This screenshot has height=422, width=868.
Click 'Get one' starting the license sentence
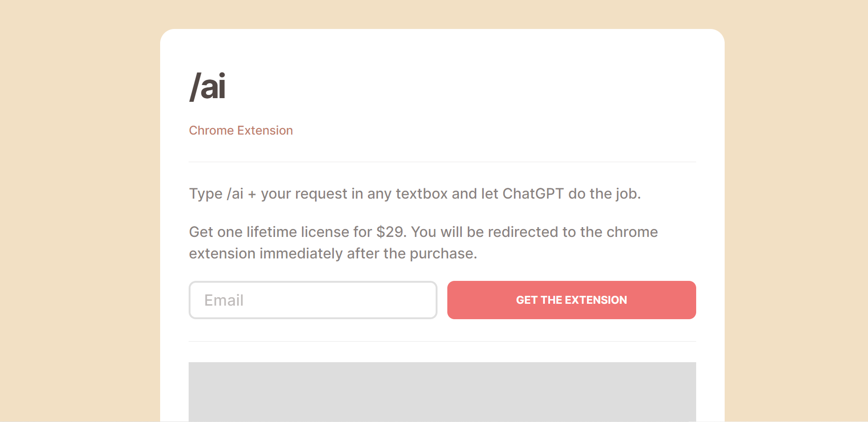216,232
